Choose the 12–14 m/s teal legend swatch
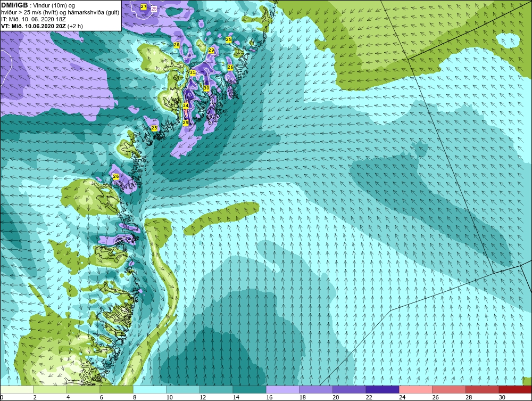Viewport: 532px width, 401px height. 216,389
